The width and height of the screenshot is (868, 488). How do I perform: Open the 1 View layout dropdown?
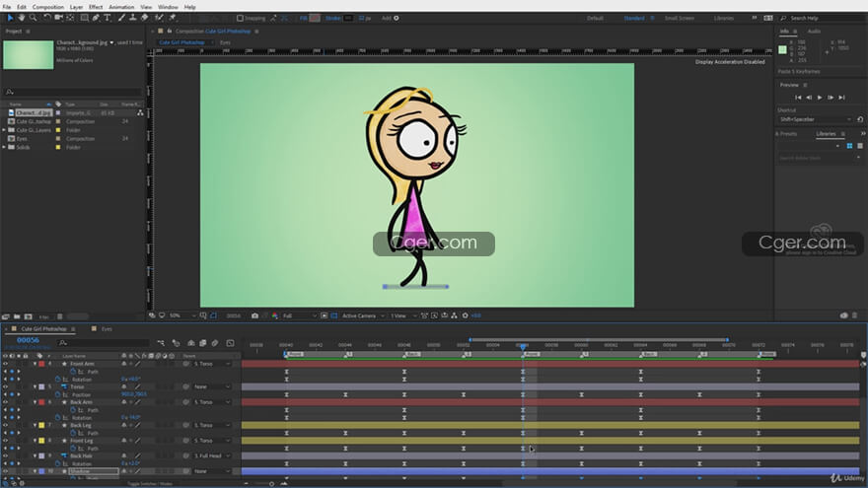[x=402, y=315]
